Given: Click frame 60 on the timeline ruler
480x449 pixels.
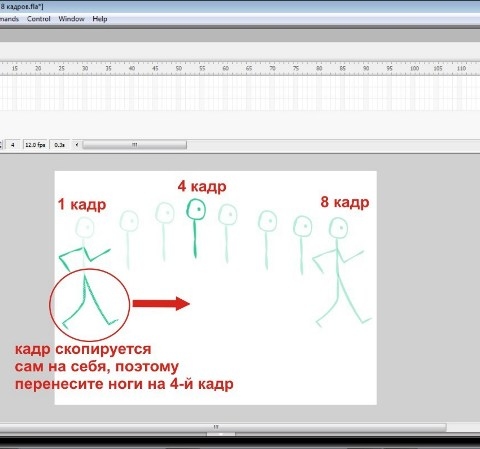Looking at the screenshot, I should [225, 68].
